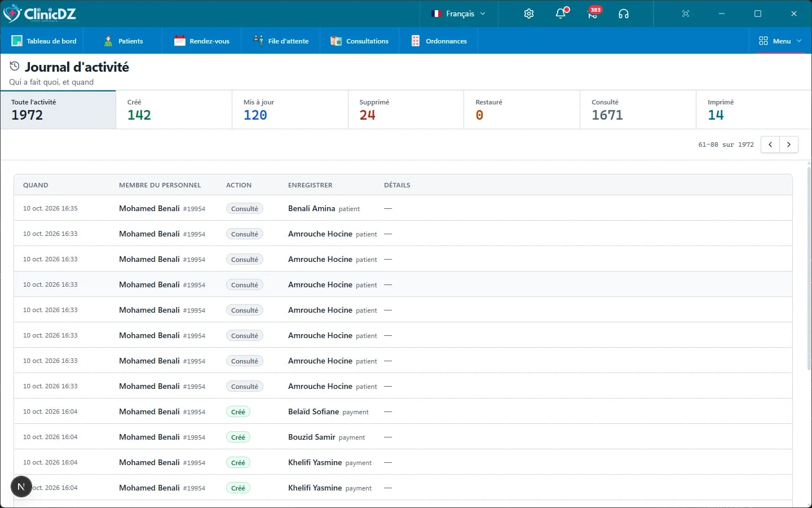Go to the previous page arrow
This screenshot has width=812, height=508.
pos(770,144)
